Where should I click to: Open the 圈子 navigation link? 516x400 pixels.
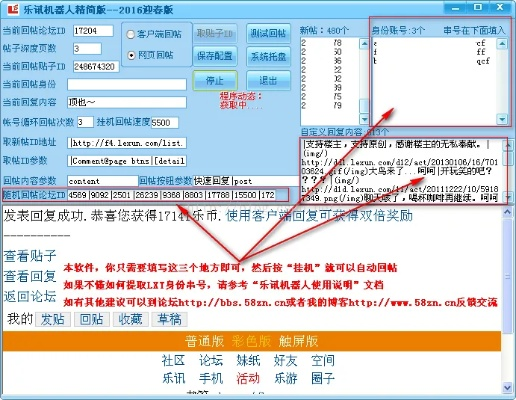click(x=323, y=378)
